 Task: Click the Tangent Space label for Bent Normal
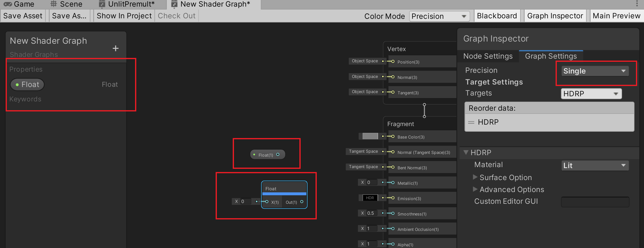pyautogui.click(x=363, y=167)
